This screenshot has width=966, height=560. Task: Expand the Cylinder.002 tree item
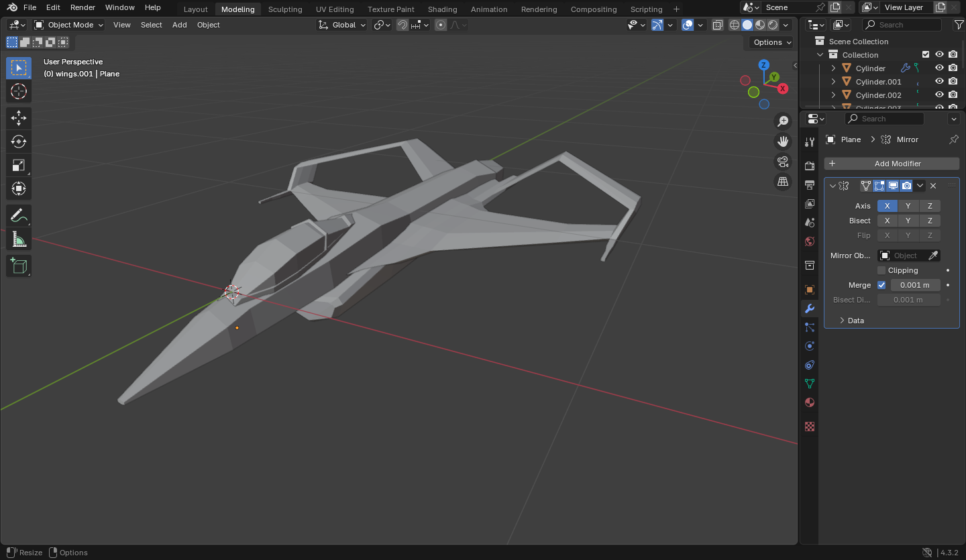coord(833,95)
